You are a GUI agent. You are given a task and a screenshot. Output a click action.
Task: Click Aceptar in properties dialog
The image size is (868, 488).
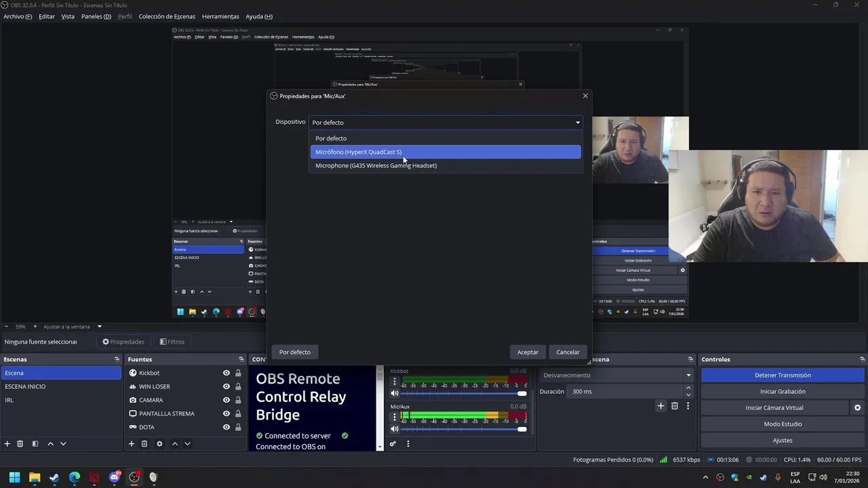528,352
